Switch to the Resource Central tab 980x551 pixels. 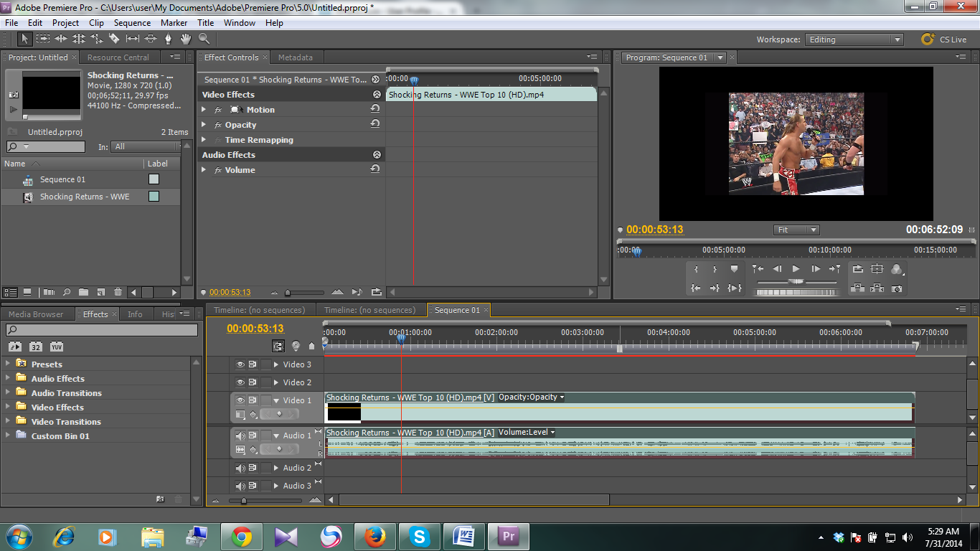[x=118, y=57]
